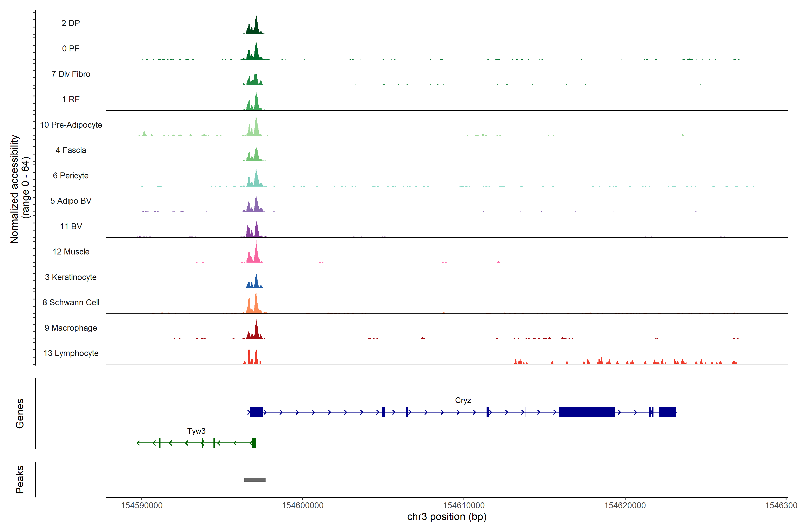The width and height of the screenshot is (798, 532).
Task: Select the 6 Pericyte label
Action: point(70,175)
